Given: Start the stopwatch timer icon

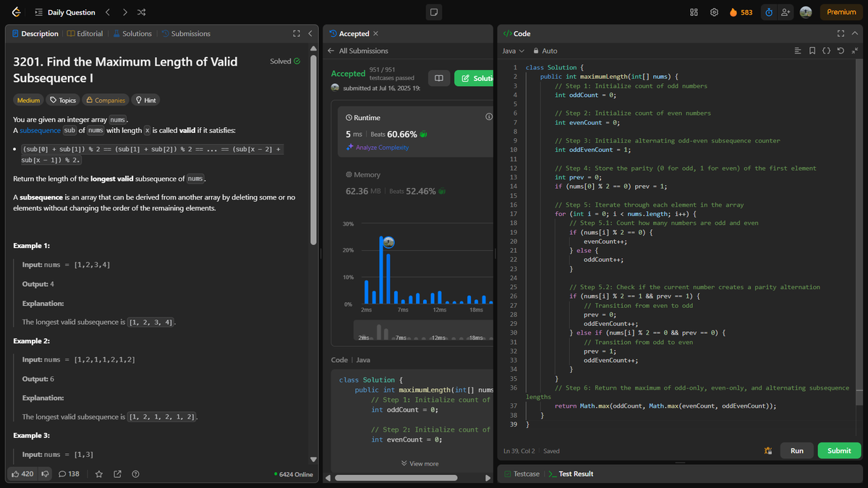Looking at the screenshot, I should pyautogui.click(x=769, y=12).
